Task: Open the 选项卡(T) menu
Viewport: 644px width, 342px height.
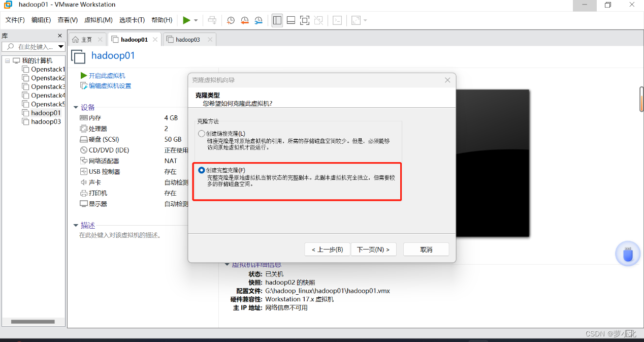Action: click(x=132, y=20)
